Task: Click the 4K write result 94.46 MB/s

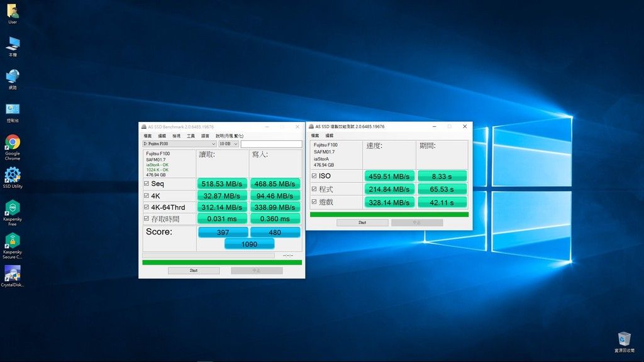Action: coord(275,196)
